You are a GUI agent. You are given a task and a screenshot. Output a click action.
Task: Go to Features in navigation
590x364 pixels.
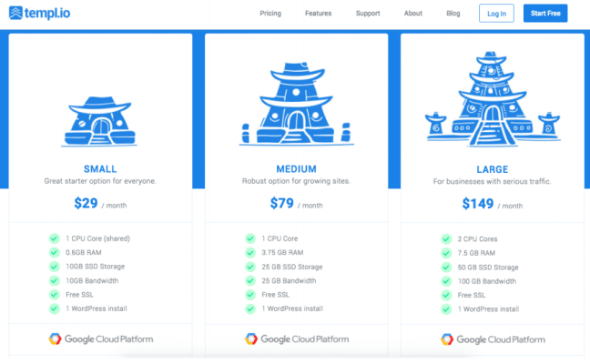coord(318,13)
